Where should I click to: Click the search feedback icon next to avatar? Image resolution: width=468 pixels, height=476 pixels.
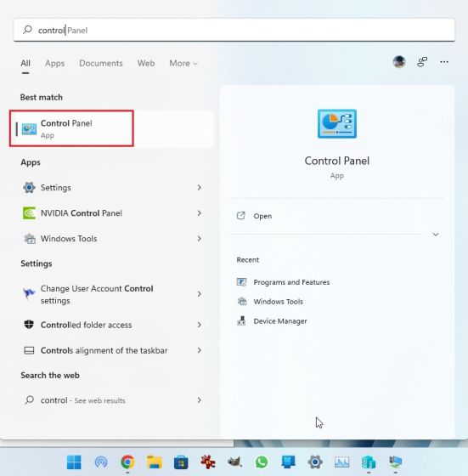422,62
